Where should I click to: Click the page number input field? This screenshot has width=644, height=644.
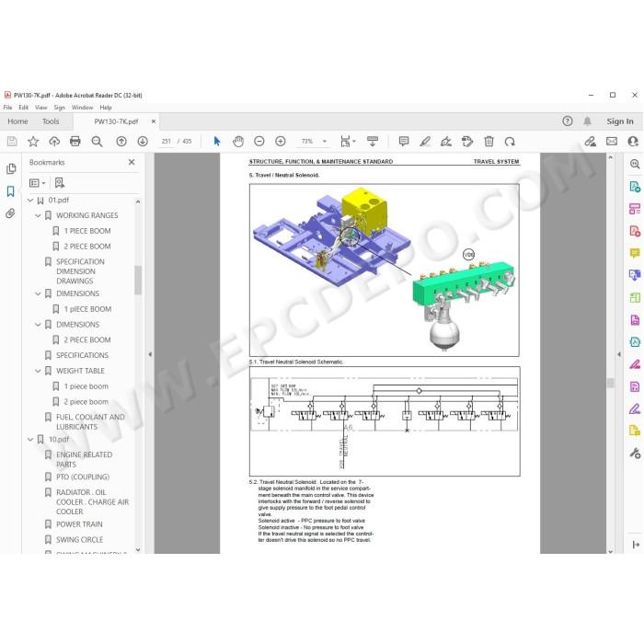(x=166, y=142)
